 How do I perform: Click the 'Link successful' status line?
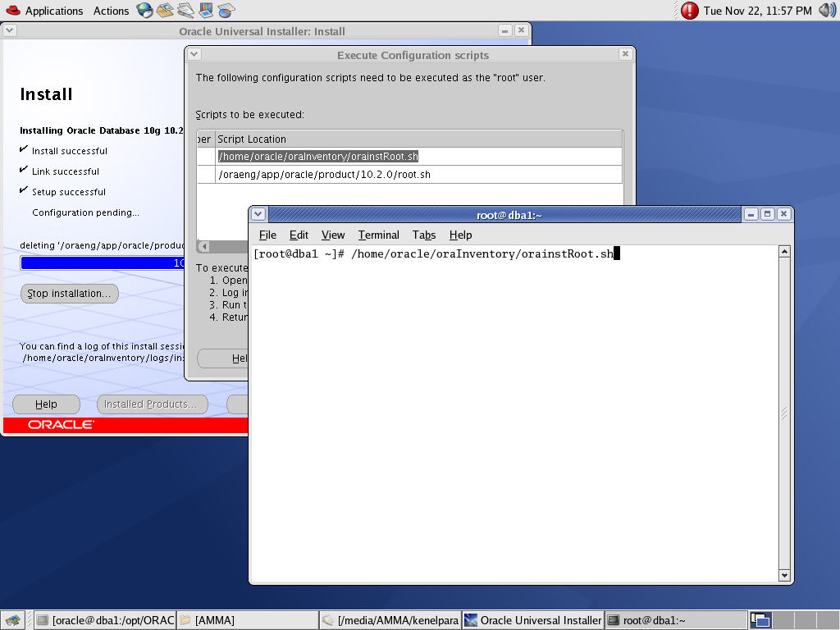(x=66, y=171)
